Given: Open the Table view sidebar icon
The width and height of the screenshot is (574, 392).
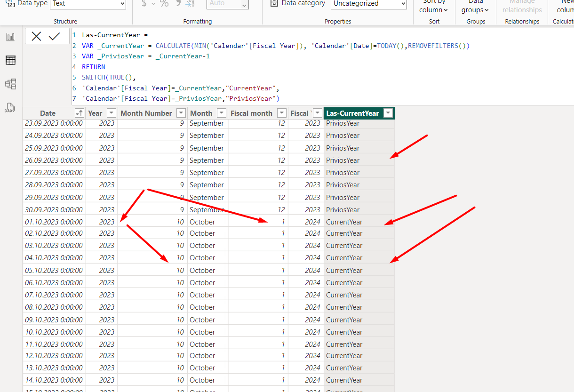Looking at the screenshot, I should coord(10,60).
